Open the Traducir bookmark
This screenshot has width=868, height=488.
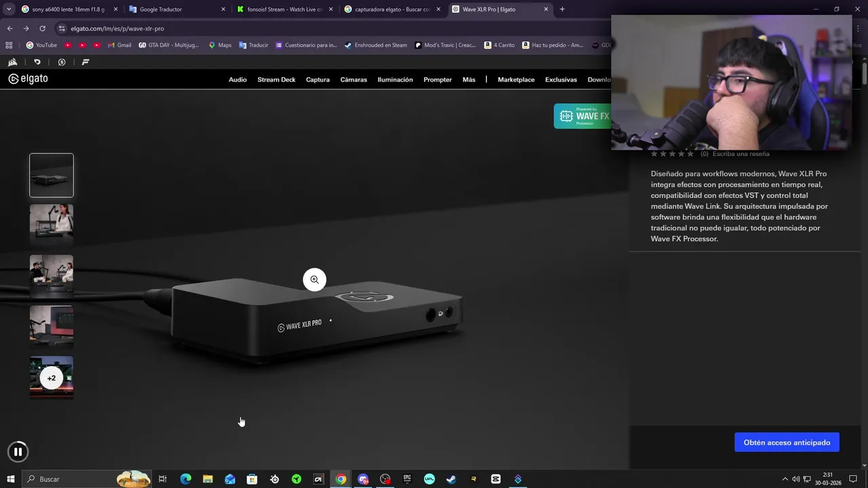coord(254,45)
